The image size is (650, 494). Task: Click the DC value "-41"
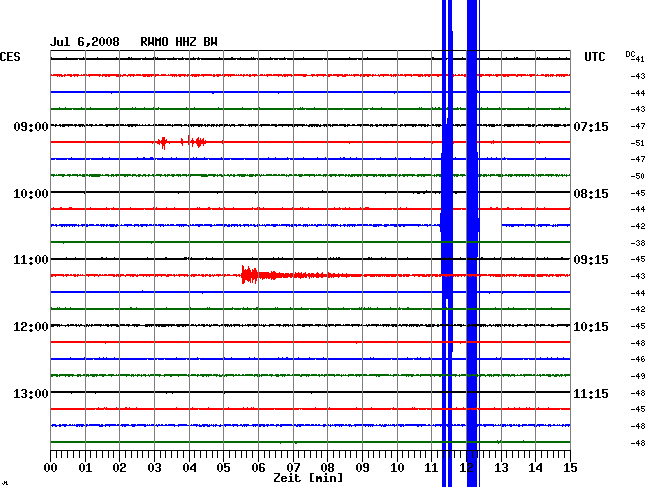tap(638, 59)
